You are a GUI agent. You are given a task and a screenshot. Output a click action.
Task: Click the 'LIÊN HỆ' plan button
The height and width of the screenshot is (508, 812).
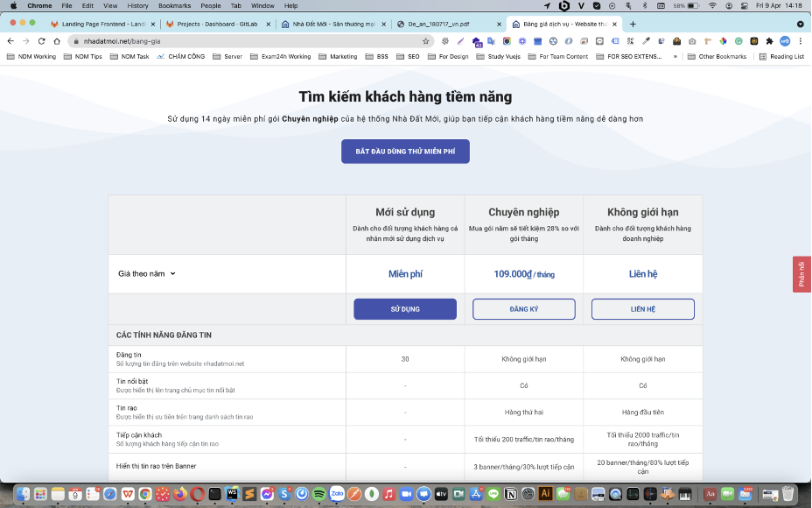pos(643,309)
